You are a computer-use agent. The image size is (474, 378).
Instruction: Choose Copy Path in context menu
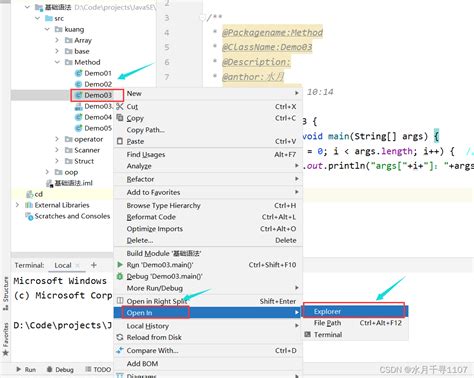pos(208,130)
